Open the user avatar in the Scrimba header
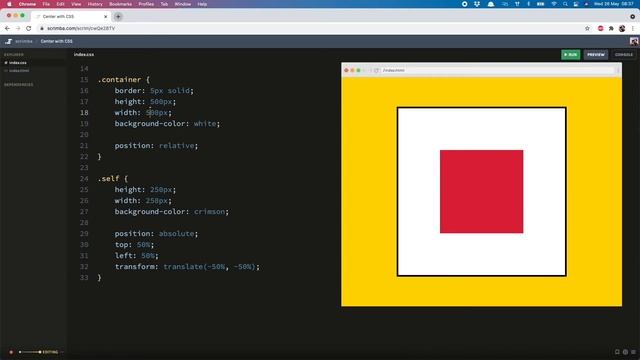Viewport: 640px width, 360px height. tap(634, 41)
